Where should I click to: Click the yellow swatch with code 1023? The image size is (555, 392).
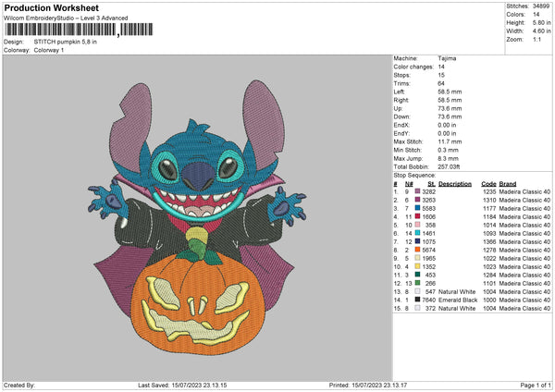point(418,266)
